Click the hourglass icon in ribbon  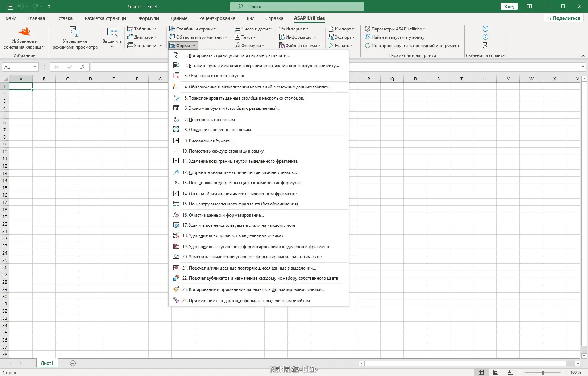485,45
